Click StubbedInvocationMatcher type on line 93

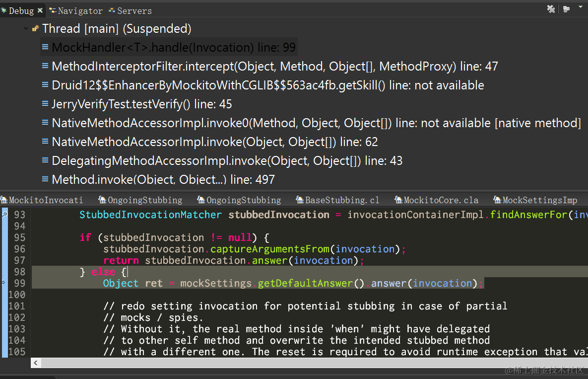(x=150, y=215)
